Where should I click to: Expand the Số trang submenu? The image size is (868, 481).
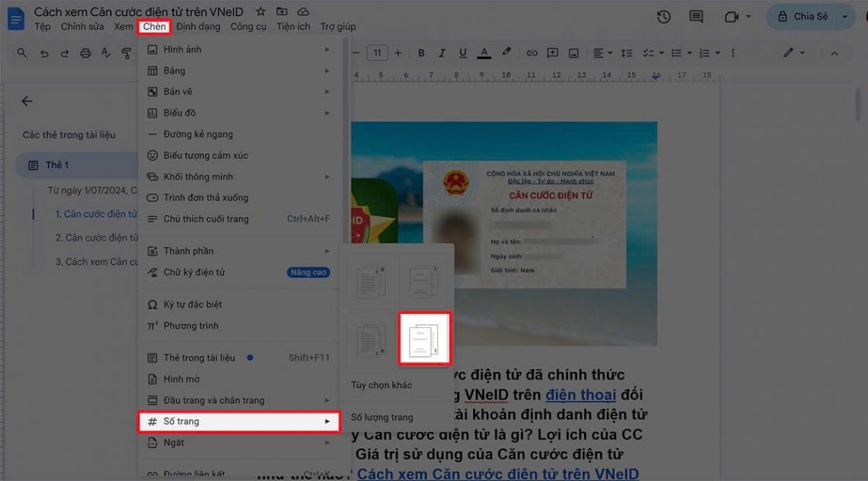(238, 421)
